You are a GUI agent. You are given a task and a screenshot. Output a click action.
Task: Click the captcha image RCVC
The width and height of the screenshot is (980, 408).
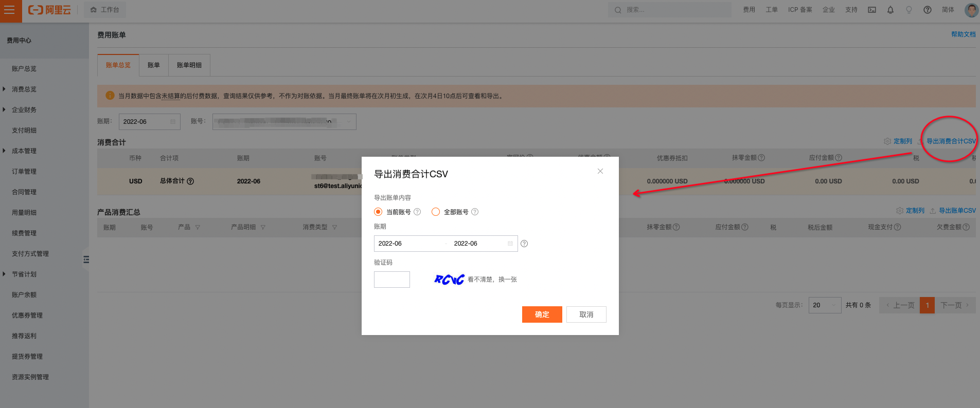(449, 280)
